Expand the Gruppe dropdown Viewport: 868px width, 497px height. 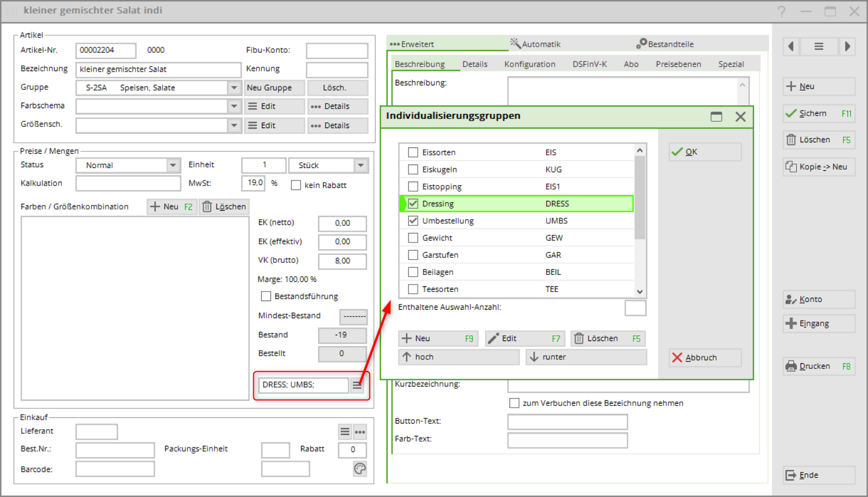(x=234, y=88)
